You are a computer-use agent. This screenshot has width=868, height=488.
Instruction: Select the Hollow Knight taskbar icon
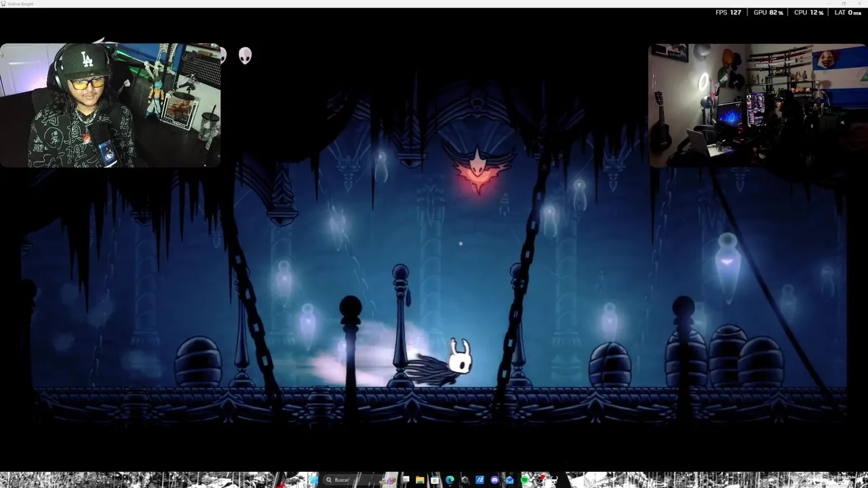click(x=555, y=480)
